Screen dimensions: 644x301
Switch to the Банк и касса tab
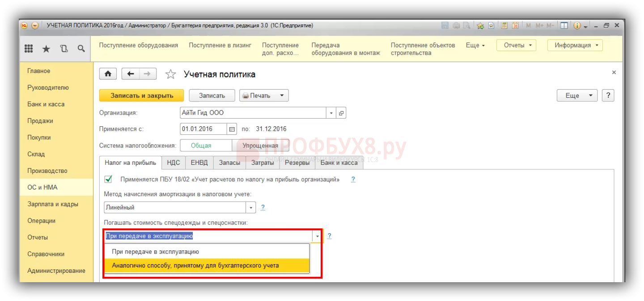pyautogui.click(x=339, y=163)
